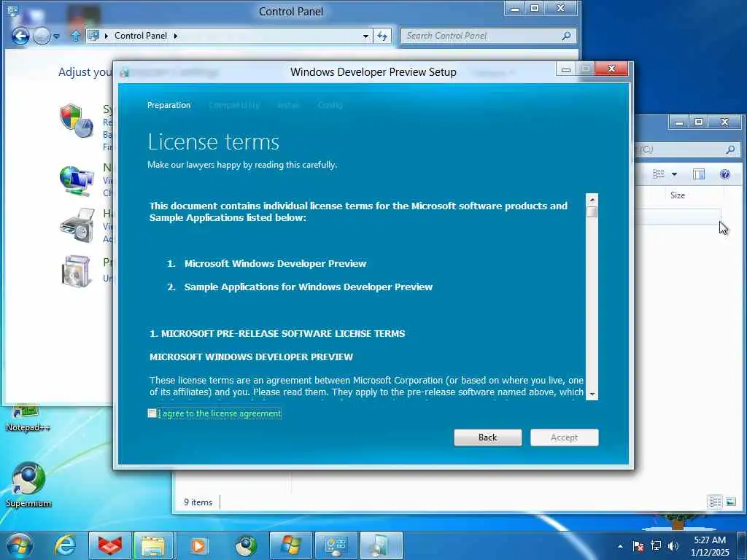Select the Preparation step tab

tap(169, 105)
